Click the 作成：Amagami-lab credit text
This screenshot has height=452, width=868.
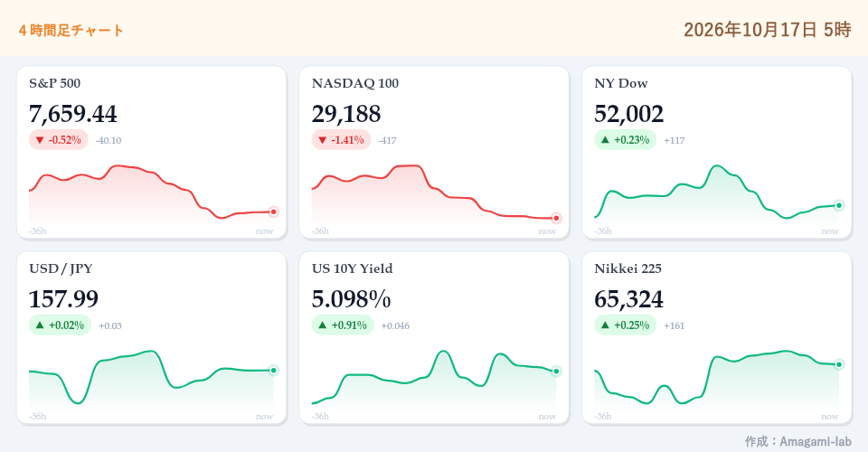click(797, 441)
